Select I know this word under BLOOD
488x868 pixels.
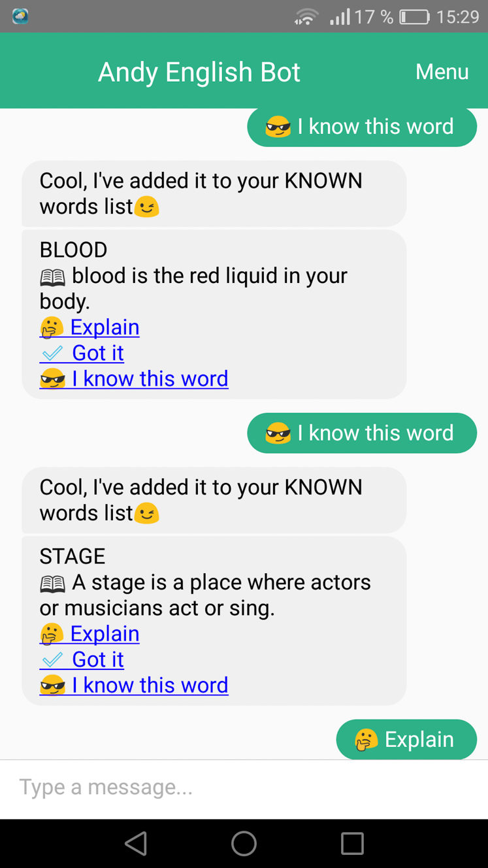pos(134,378)
